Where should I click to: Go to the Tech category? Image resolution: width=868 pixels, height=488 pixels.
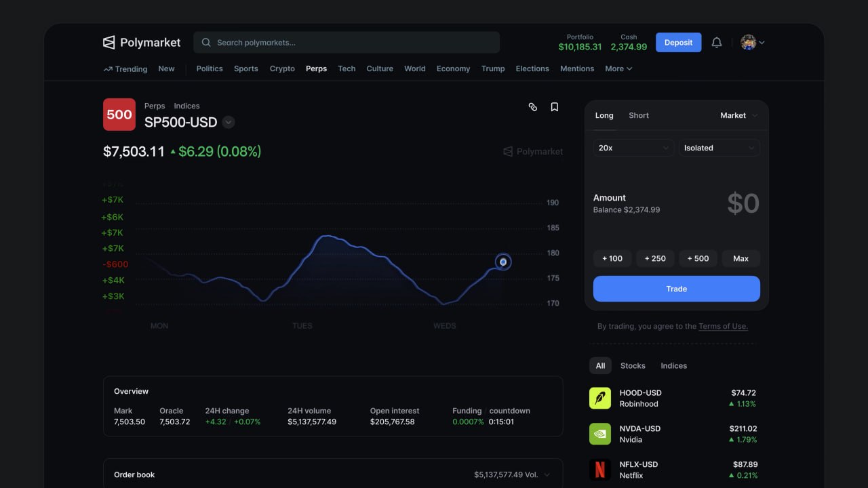click(347, 69)
